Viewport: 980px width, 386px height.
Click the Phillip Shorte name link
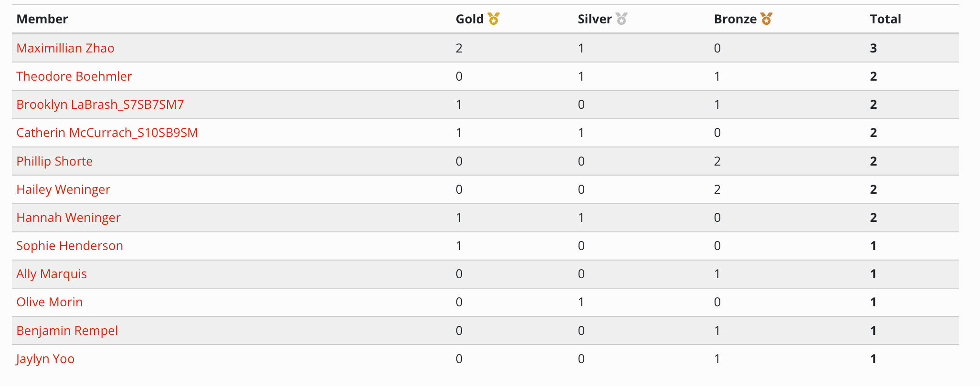(54, 161)
